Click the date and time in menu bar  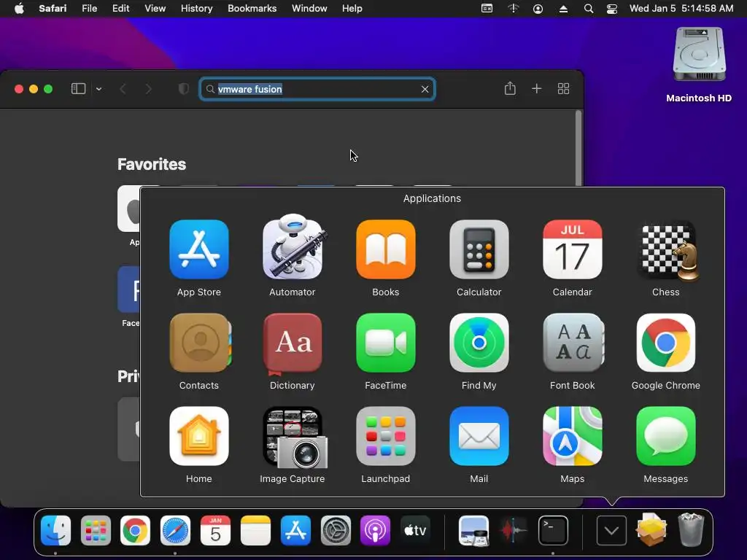(x=681, y=9)
